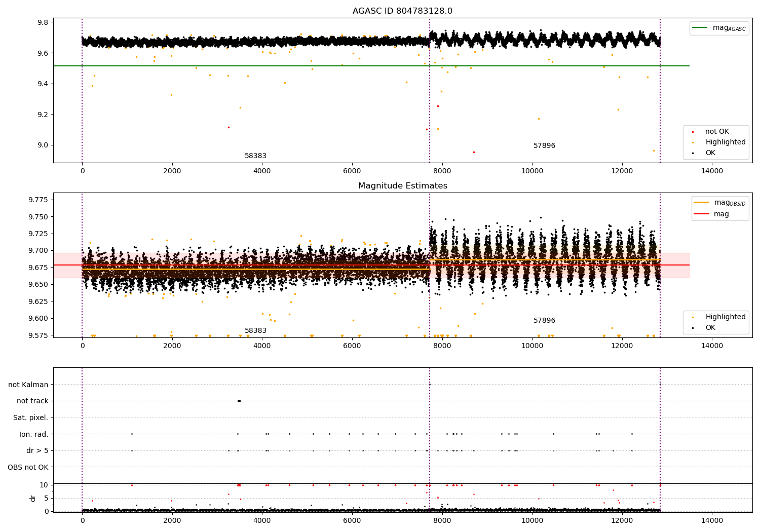Click the 'OK' entry in the Magnitude Estimates legend
Viewport: 760px width, 532px height.
click(710, 328)
